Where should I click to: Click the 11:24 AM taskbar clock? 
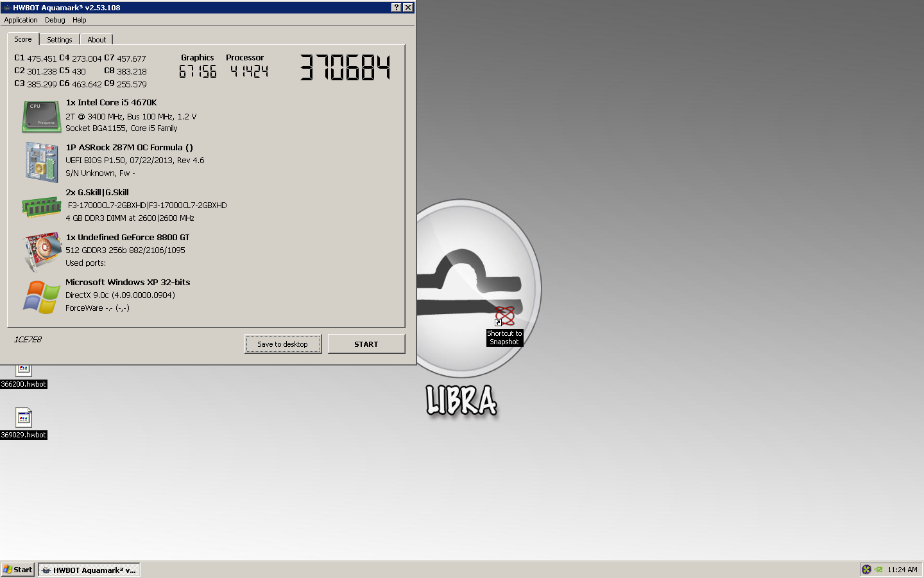902,570
